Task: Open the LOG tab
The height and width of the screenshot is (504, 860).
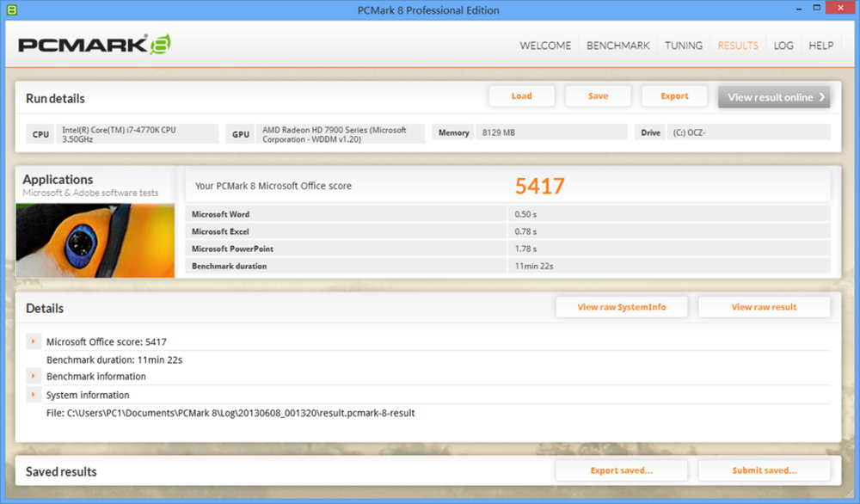Action: (783, 46)
